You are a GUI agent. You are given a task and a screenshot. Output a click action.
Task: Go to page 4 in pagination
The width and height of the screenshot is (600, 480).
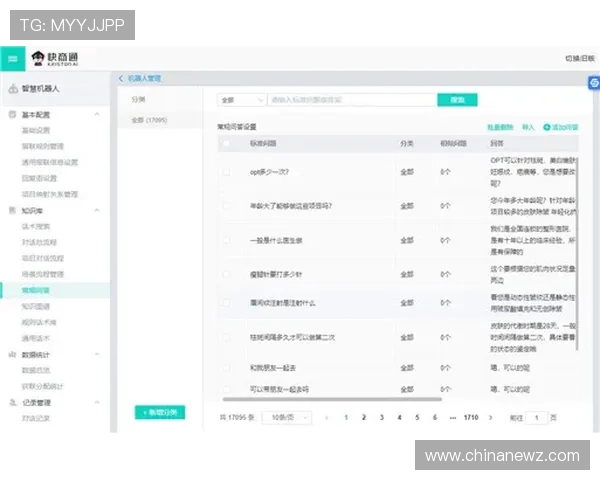399,418
